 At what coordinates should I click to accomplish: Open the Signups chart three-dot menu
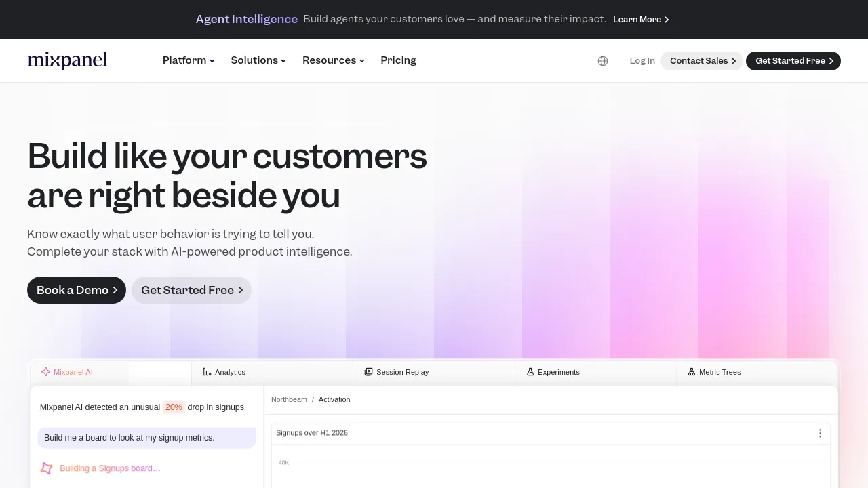820,433
